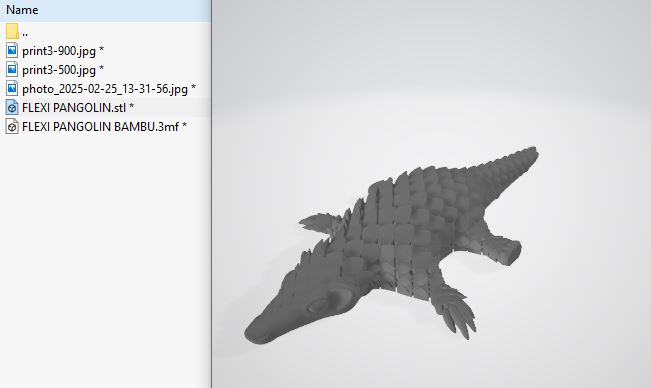Select the file name print3-900.jpg
This screenshot has height=388, width=651.
point(63,51)
